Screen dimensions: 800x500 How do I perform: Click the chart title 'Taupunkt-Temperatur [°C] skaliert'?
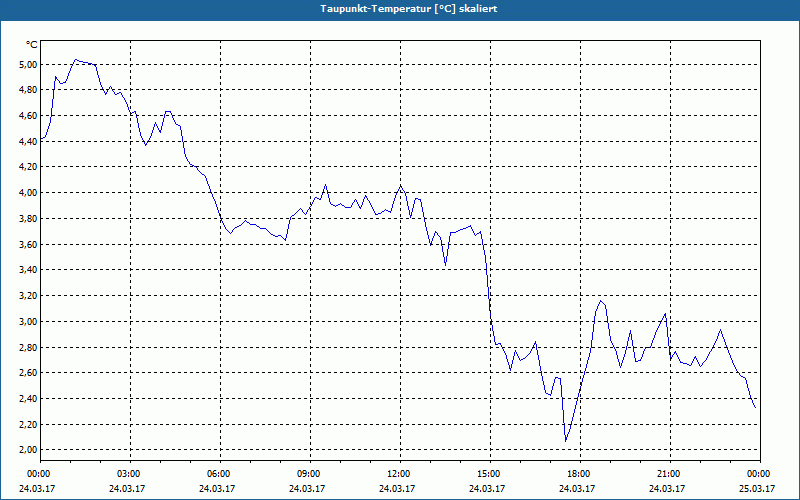point(409,9)
